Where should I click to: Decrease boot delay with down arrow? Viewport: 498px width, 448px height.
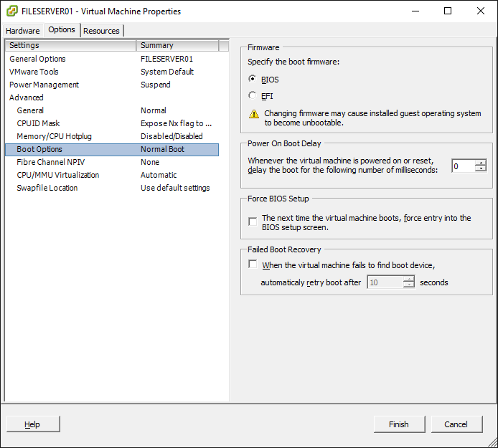pos(481,168)
